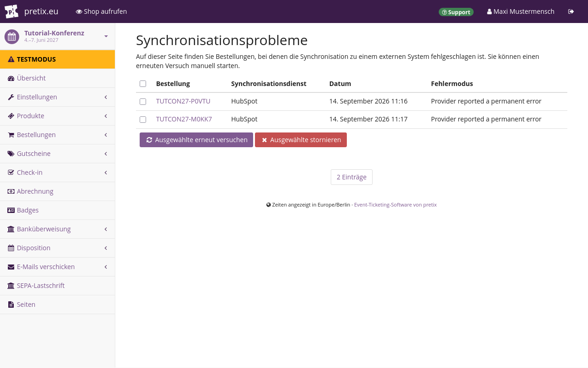This screenshot has height=368, width=588.
Task: Click the ID card icon for Badges
Action: click(11, 210)
